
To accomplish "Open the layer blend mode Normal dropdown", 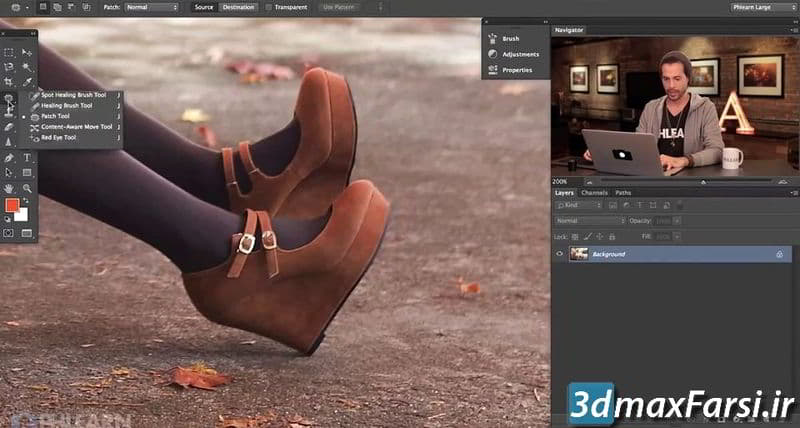I will click(590, 221).
